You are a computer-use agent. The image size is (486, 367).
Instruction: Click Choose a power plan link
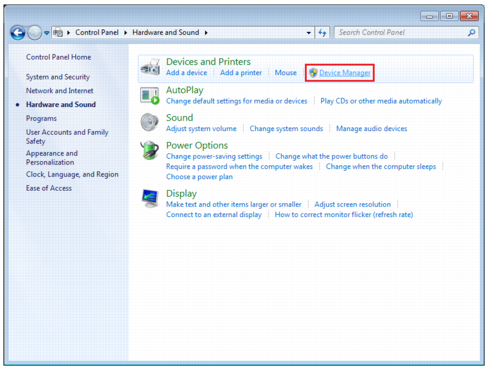point(199,177)
